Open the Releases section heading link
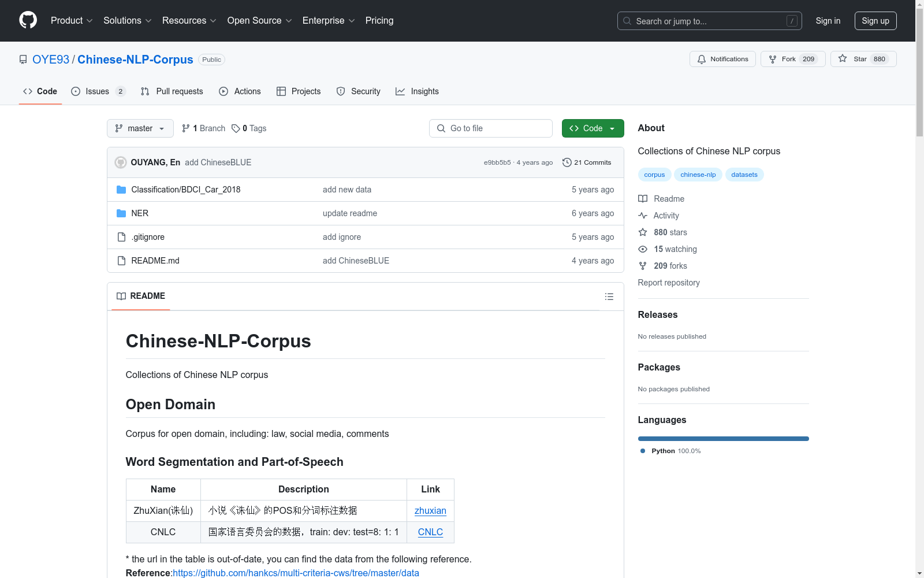The width and height of the screenshot is (924, 578). [x=658, y=315]
